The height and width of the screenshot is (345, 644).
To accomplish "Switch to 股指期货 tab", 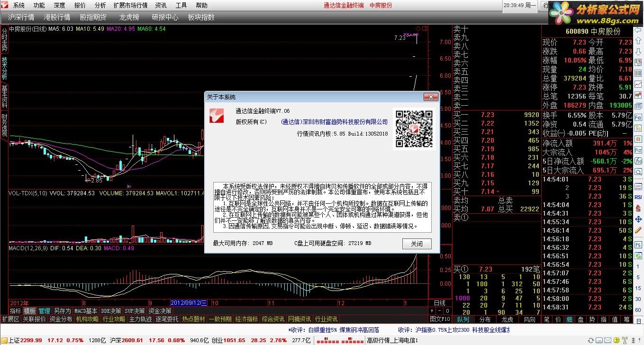I will pyautogui.click(x=93, y=17).
